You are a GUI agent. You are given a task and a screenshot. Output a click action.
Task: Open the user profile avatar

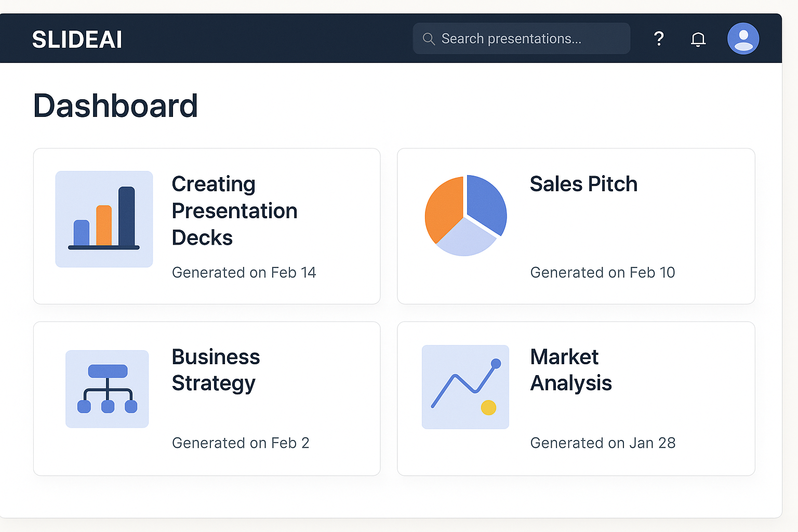[x=743, y=39]
